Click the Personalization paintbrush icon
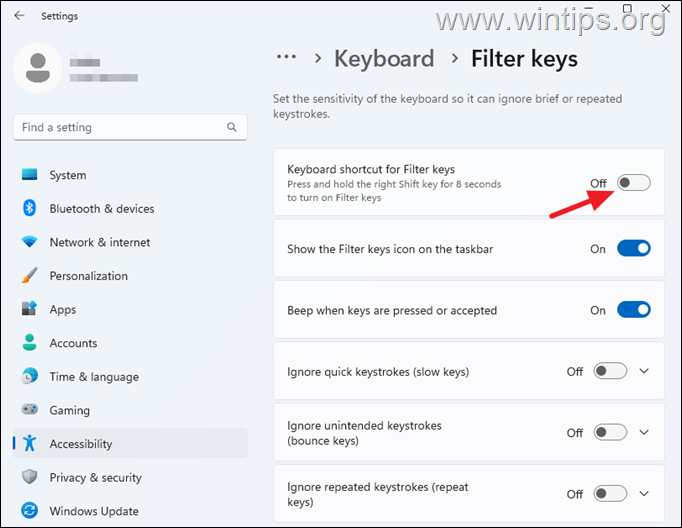Image resolution: width=682 pixels, height=528 pixels. (x=30, y=275)
